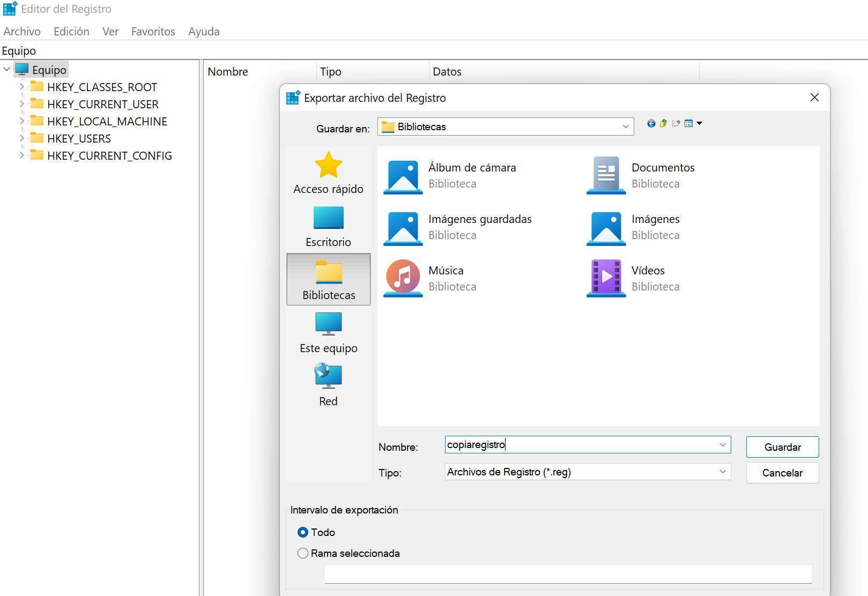This screenshot has height=596, width=868.
Task: Click the Guardar button
Action: coord(782,447)
